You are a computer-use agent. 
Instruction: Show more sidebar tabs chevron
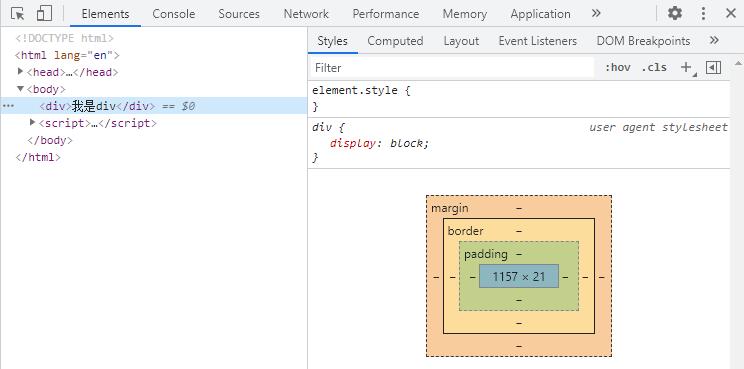pos(714,40)
